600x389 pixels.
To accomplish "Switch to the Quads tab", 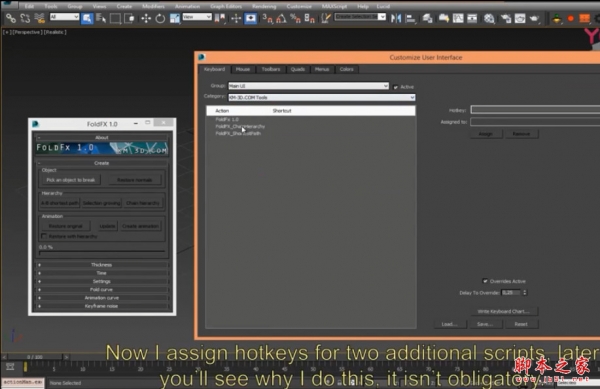I will [x=298, y=69].
